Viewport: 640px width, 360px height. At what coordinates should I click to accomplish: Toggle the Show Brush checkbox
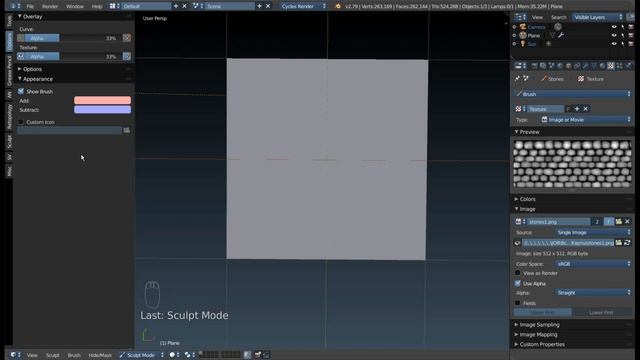click(21, 91)
